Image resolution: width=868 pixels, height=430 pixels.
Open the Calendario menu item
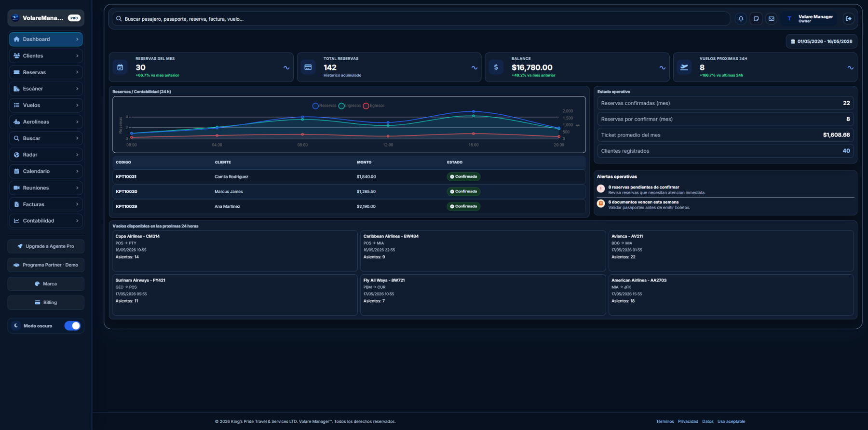click(x=46, y=171)
